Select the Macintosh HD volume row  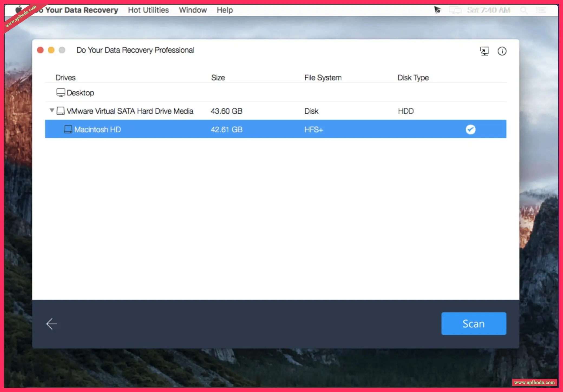[x=276, y=129]
